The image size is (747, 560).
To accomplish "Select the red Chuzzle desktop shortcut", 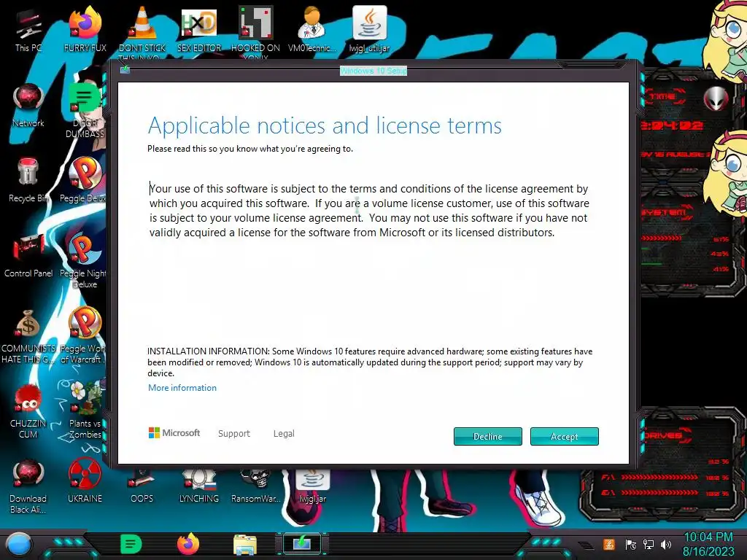I will coord(28,411).
